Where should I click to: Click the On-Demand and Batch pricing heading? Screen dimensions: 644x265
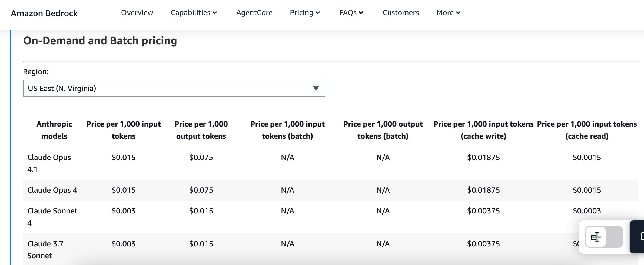[x=100, y=41]
